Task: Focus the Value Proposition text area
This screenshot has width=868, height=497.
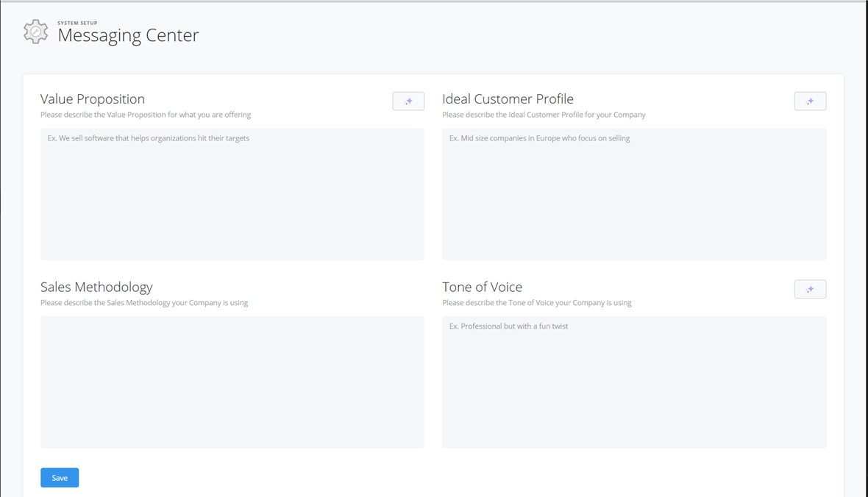Action: 232,194
